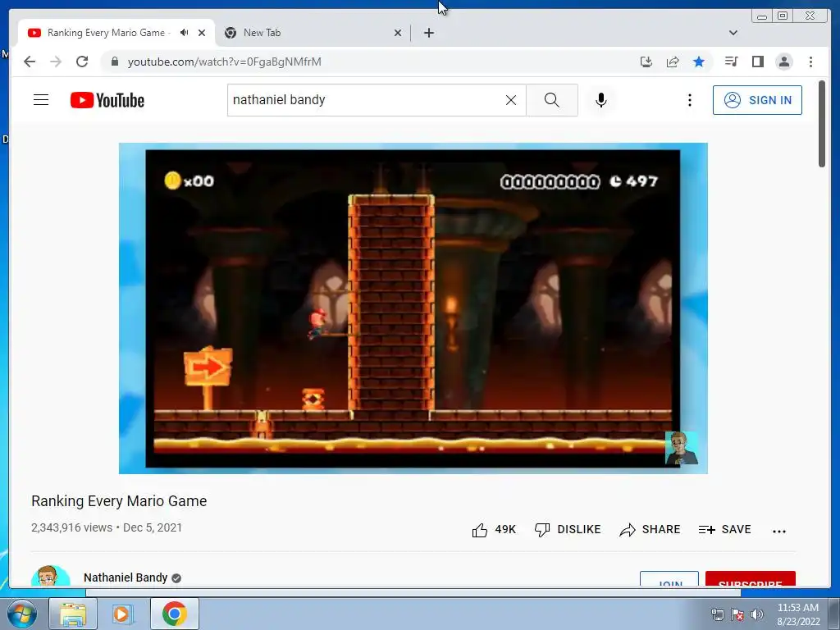Open Chrome's three-dot menu

pos(810,62)
